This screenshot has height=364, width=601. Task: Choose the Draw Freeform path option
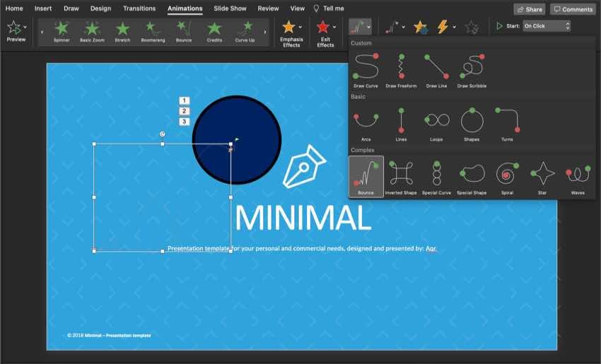pos(401,69)
